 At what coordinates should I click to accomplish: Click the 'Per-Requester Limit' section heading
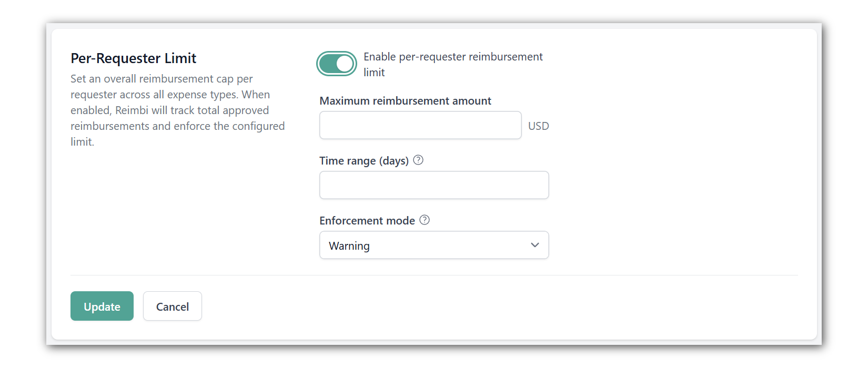[134, 58]
